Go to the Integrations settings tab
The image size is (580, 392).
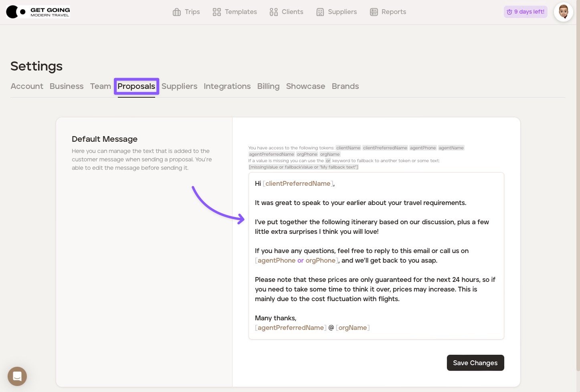point(227,86)
